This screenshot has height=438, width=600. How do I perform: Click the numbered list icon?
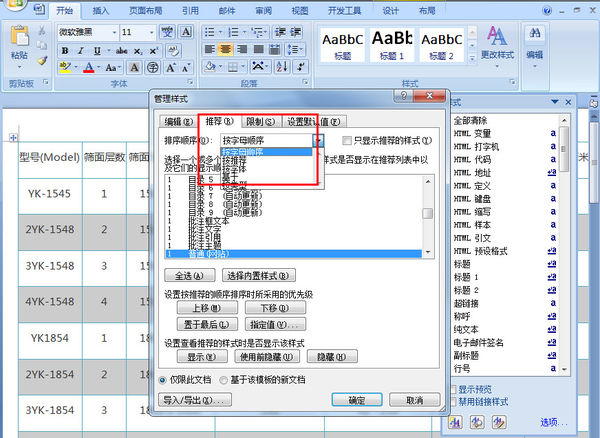click(x=233, y=32)
